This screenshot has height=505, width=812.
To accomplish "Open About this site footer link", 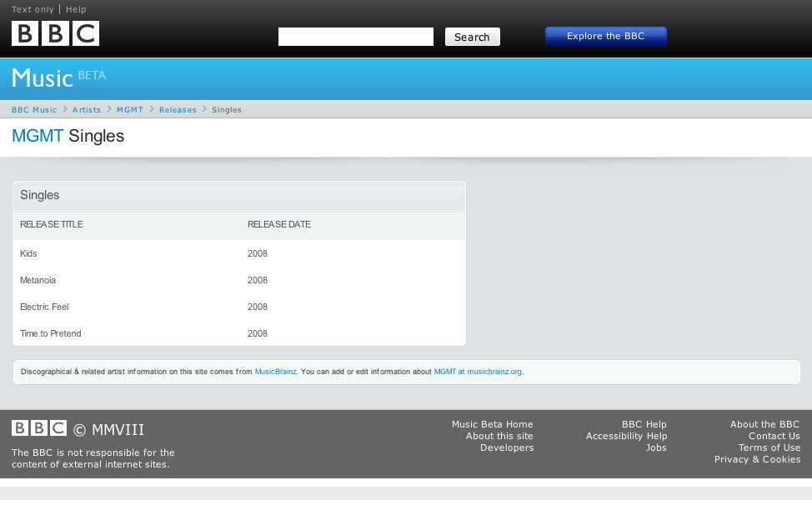I will (499, 436).
